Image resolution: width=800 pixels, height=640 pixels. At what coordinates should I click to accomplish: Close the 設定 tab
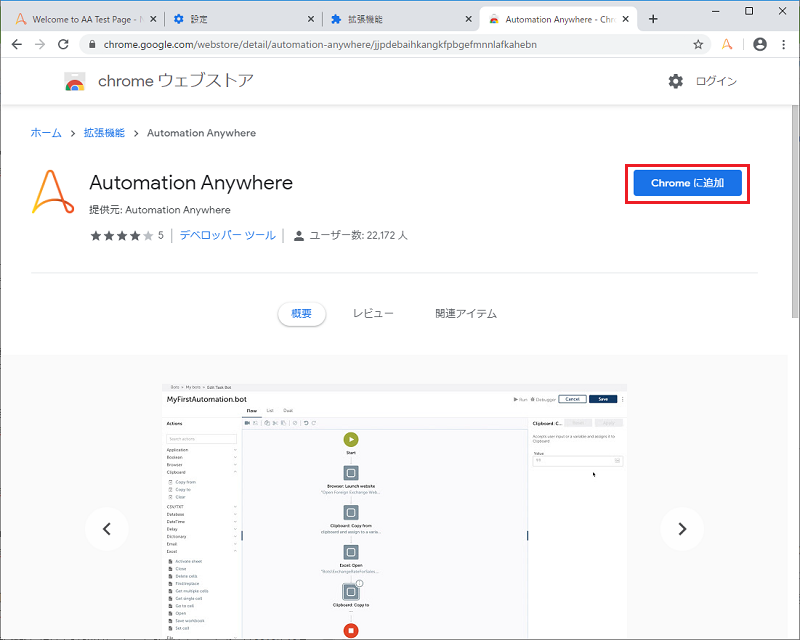[311, 19]
